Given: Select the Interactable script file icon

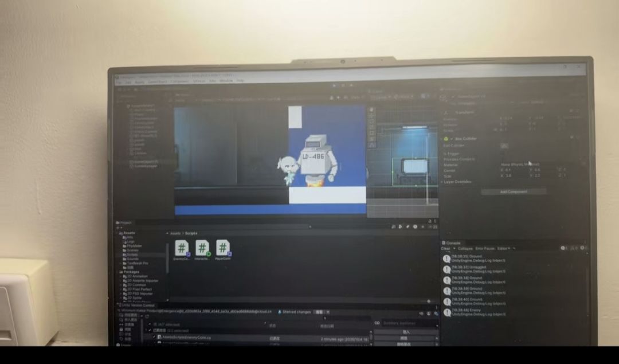Looking at the screenshot, I should 202,248.
